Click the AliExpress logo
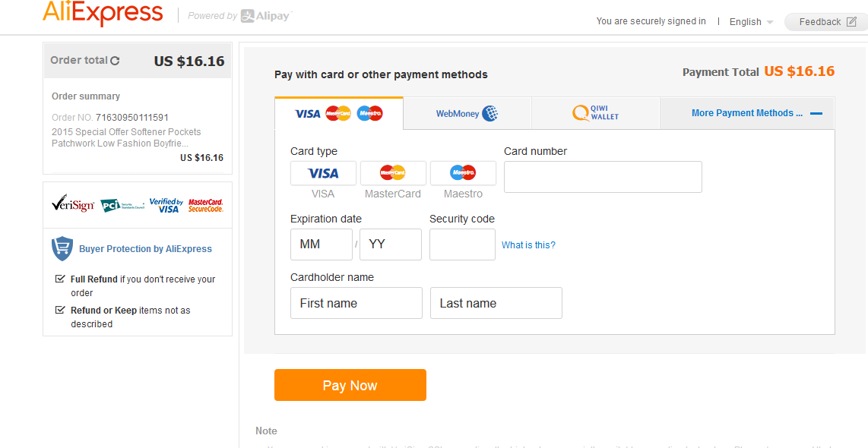 (x=103, y=13)
